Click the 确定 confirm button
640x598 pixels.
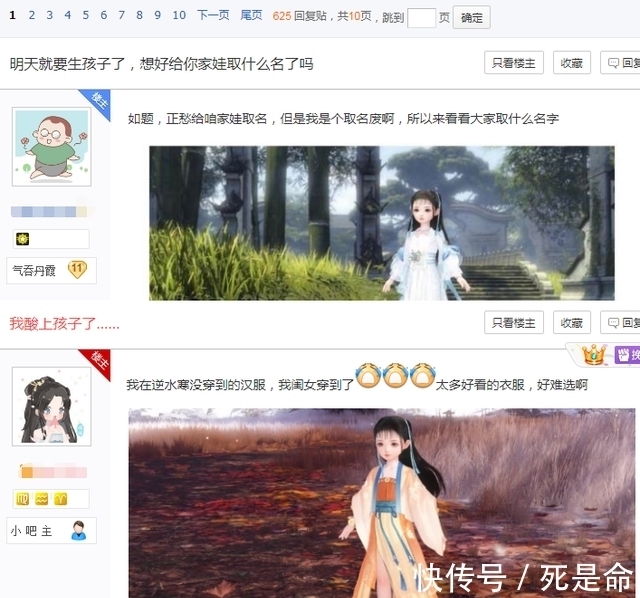point(471,18)
